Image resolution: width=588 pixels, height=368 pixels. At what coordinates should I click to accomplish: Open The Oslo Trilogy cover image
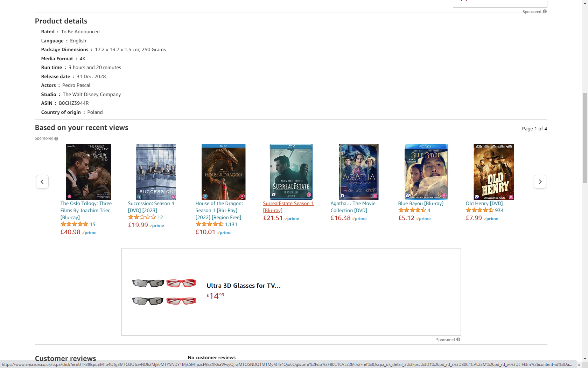pyautogui.click(x=89, y=172)
